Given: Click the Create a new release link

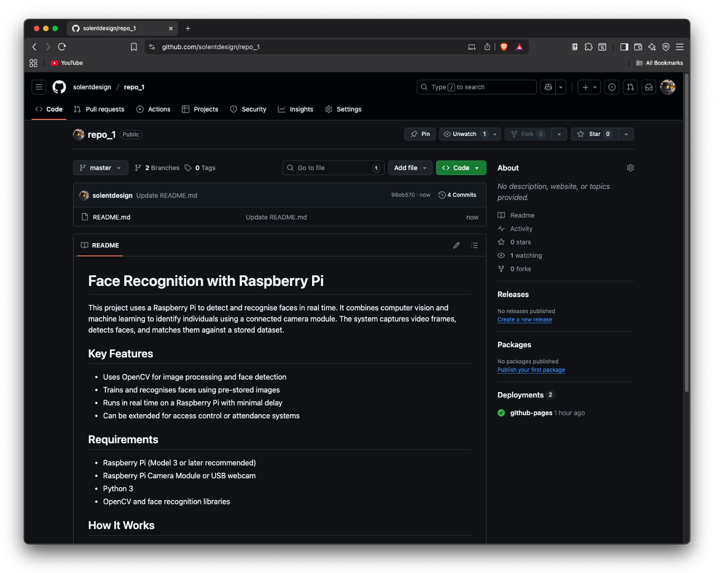Looking at the screenshot, I should [x=525, y=320].
